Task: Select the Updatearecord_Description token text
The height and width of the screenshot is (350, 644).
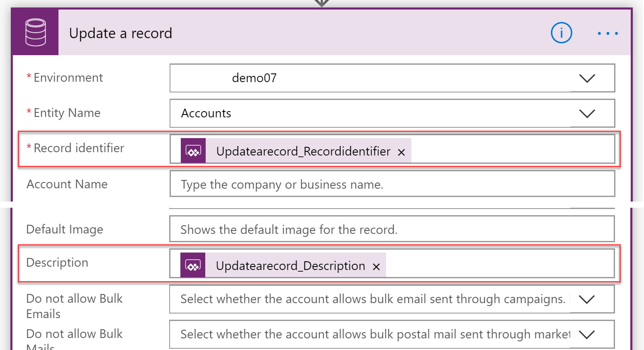Action: pos(290,266)
